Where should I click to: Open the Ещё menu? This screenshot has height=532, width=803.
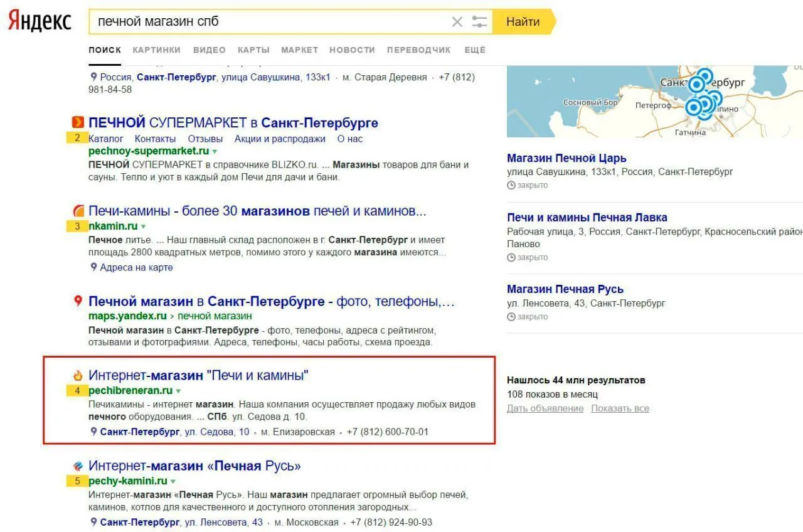pyautogui.click(x=475, y=50)
